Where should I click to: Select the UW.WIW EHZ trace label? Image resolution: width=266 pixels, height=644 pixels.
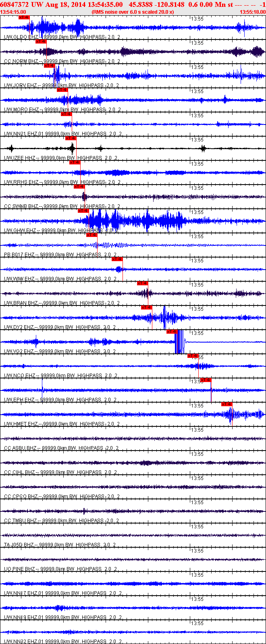pyautogui.click(x=60, y=279)
